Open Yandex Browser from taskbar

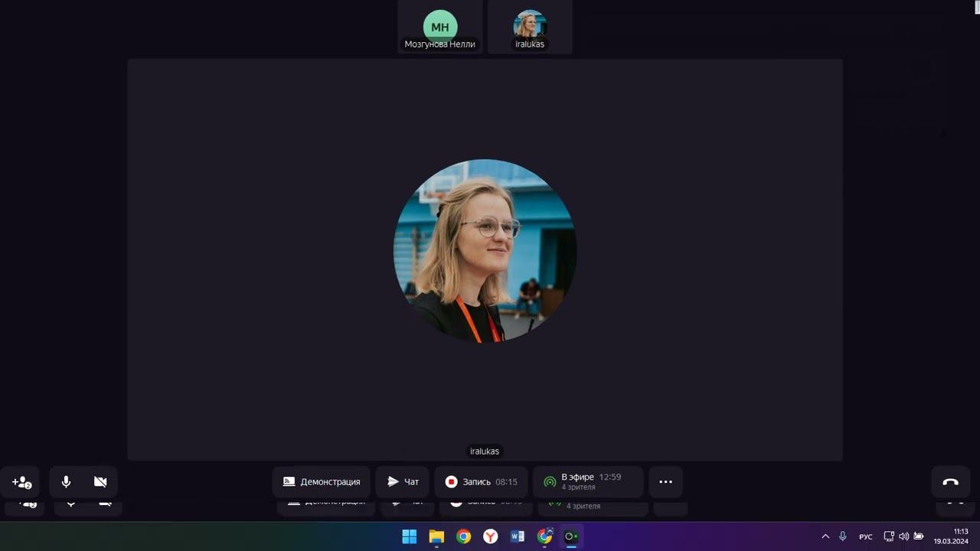[491, 536]
